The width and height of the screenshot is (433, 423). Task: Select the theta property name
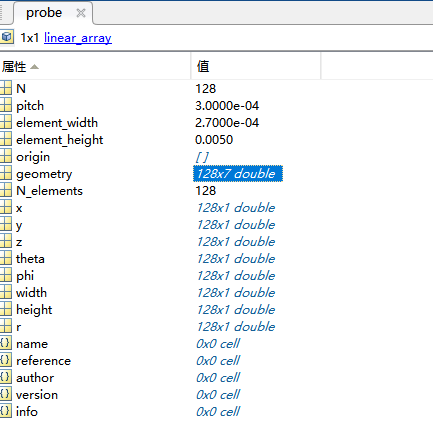tap(30, 259)
